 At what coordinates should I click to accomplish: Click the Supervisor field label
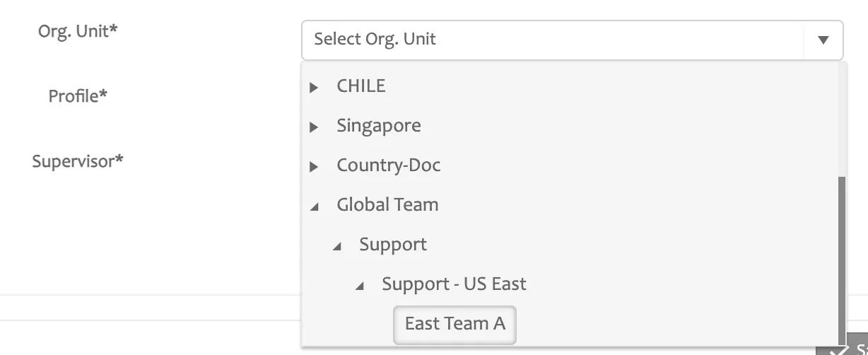coord(78,161)
